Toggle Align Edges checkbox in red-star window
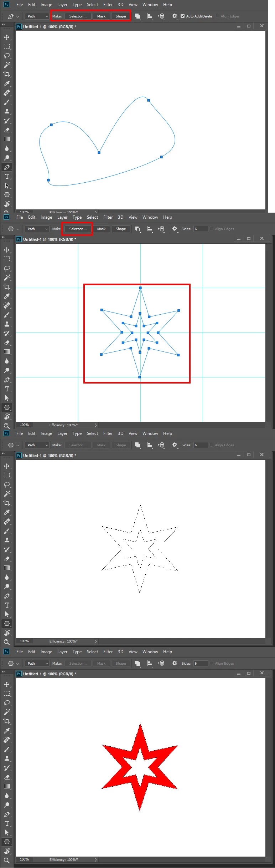Screen dimensions: 275x868 [212, 664]
